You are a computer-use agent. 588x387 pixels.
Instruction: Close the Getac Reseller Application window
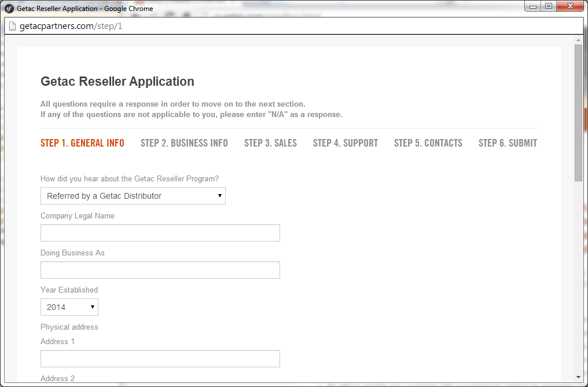coord(570,6)
